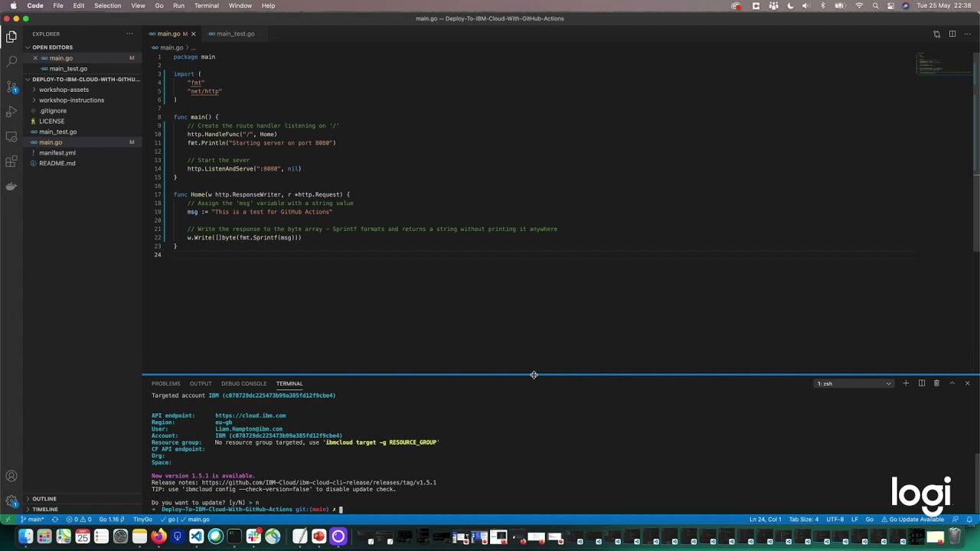The image size is (980, 551).
Task: Open Spotlight search in the macOS menu bar
Action: point(875,6)
